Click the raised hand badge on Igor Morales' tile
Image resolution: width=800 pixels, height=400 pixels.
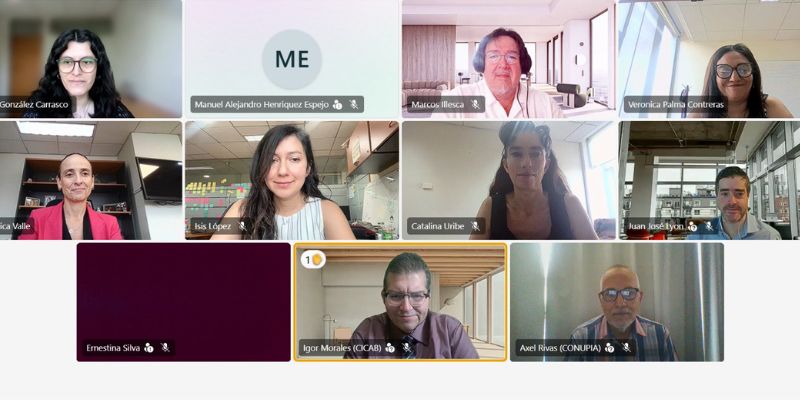click(x=313, y=260)
